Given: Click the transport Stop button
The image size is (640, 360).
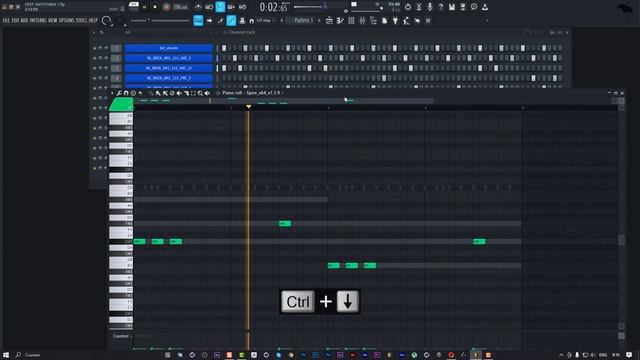Looking at the screenshot, I should point(155,7).
